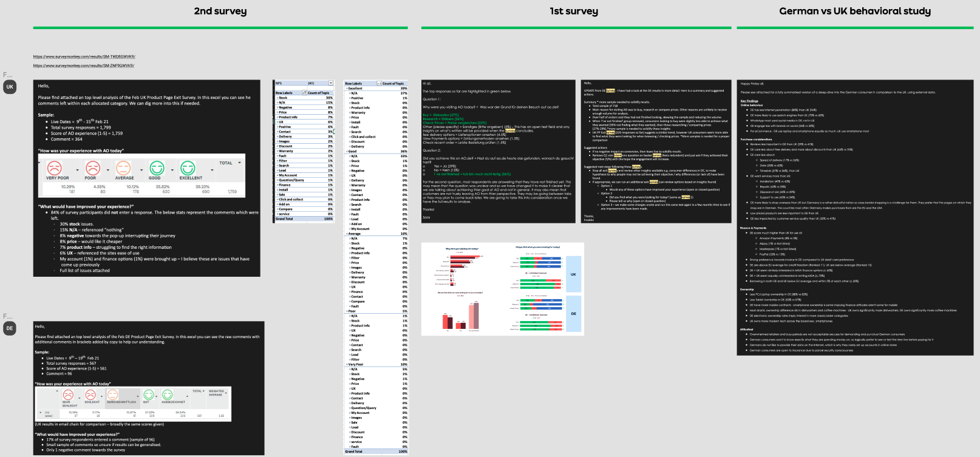Open the SM-TWD8GWVK9 SurveyMonkey link
The image size is (980, 457).
tap(84, 56)
